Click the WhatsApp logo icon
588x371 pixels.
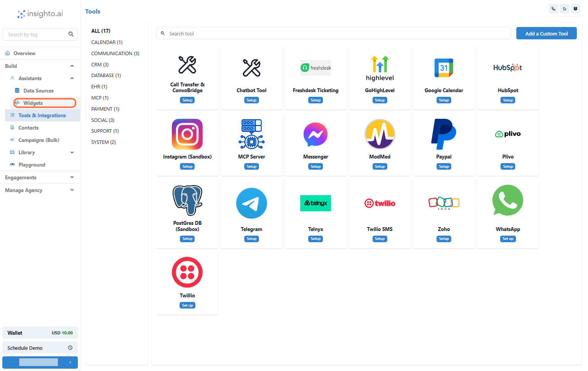508,200
